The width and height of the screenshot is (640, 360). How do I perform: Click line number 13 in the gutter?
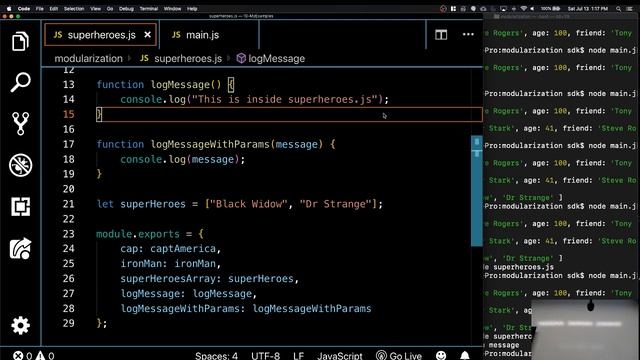[x=69, y=84]
